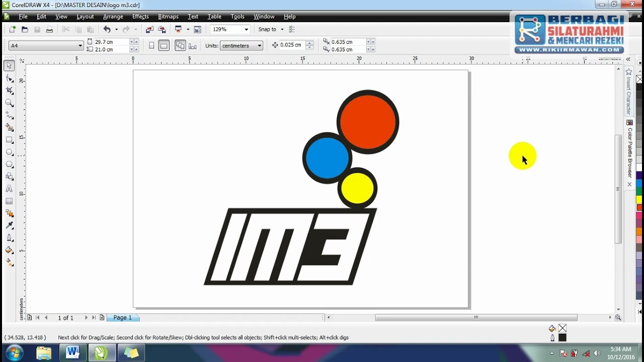This screenshot has width=644, height=362.
Task: Open the Bitmaps menu
Action: 168,17
